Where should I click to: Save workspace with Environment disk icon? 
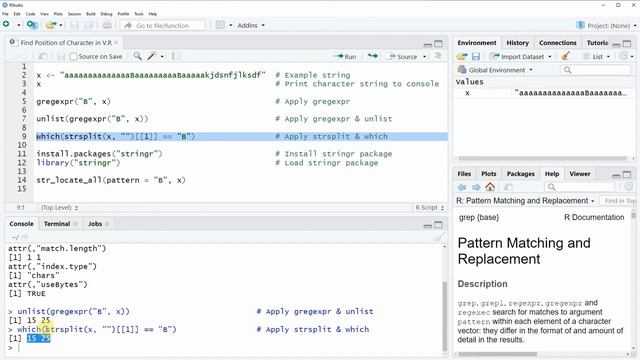pos(476,56)
